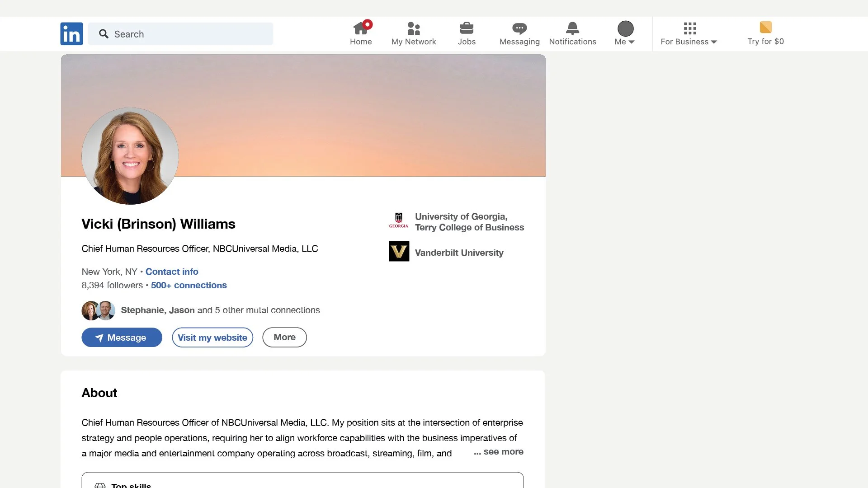
Task: Click the red notification badge on Home
Action: pos(368,24)
